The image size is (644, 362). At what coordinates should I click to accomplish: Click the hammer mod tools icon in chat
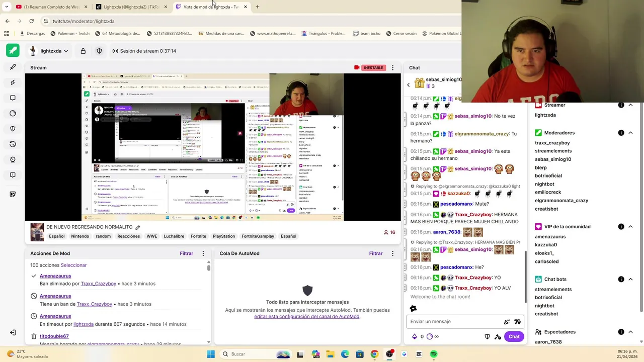498,336
